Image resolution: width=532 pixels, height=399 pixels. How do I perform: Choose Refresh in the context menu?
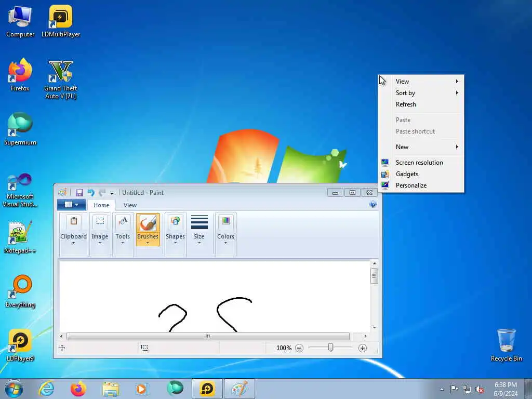point(421,104)
